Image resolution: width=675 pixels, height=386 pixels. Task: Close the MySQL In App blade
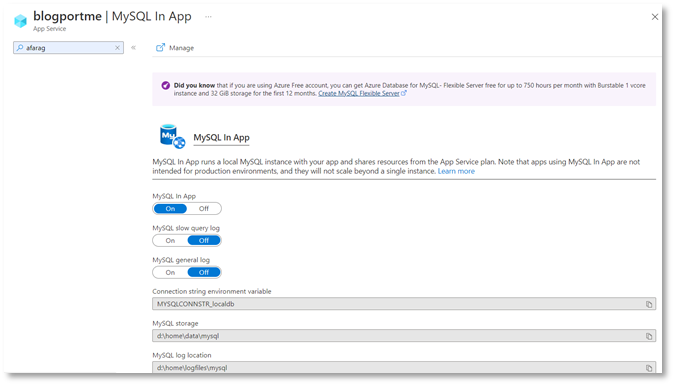(655, 17)
